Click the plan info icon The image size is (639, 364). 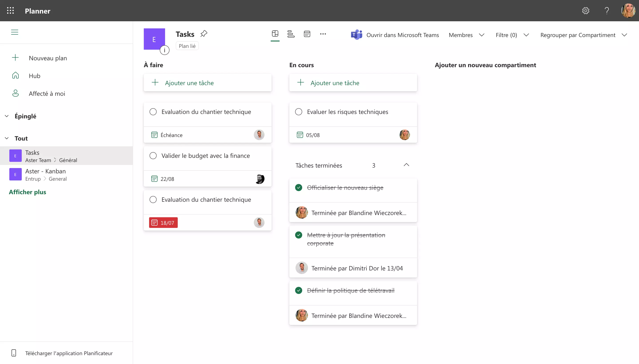(164, 50)
